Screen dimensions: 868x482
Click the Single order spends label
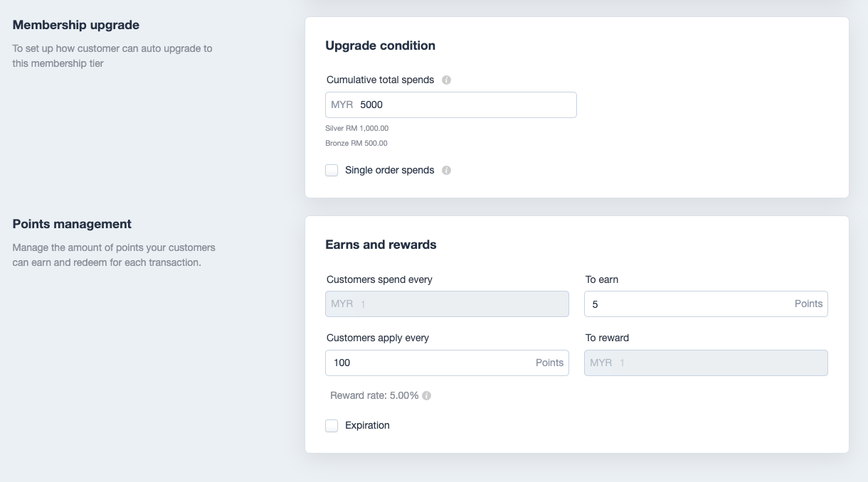pyautogui.click(x=389, y=171)
